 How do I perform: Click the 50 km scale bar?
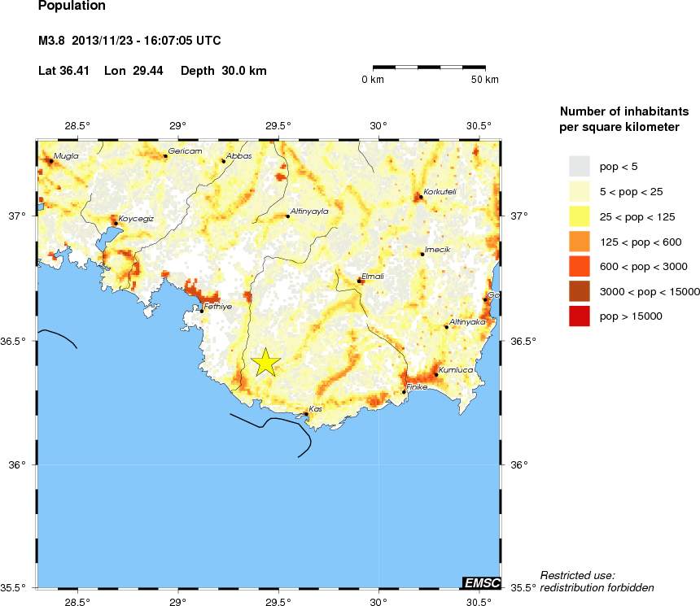point(429,67)
